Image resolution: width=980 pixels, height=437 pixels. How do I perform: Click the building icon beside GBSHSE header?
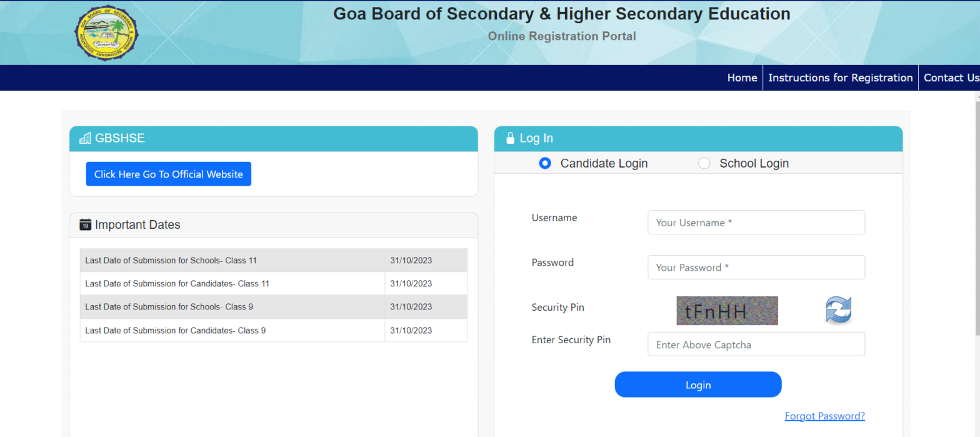tap(85, 138)
